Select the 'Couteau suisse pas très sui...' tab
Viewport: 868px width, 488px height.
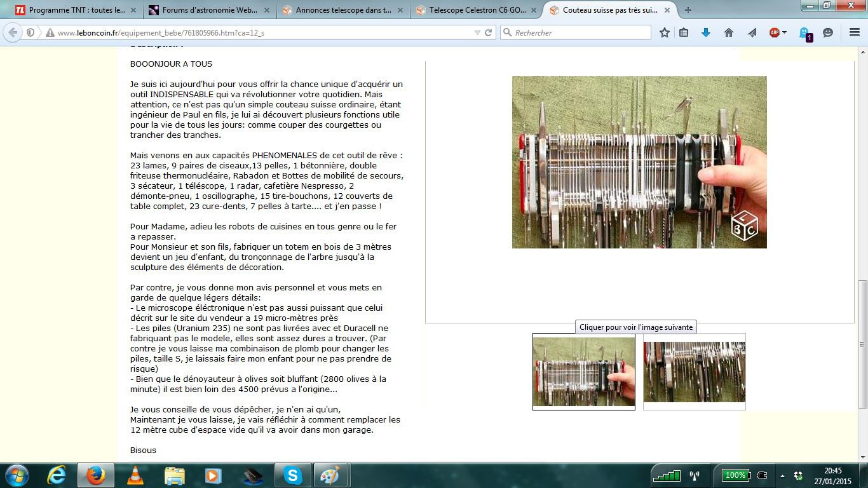611,10
